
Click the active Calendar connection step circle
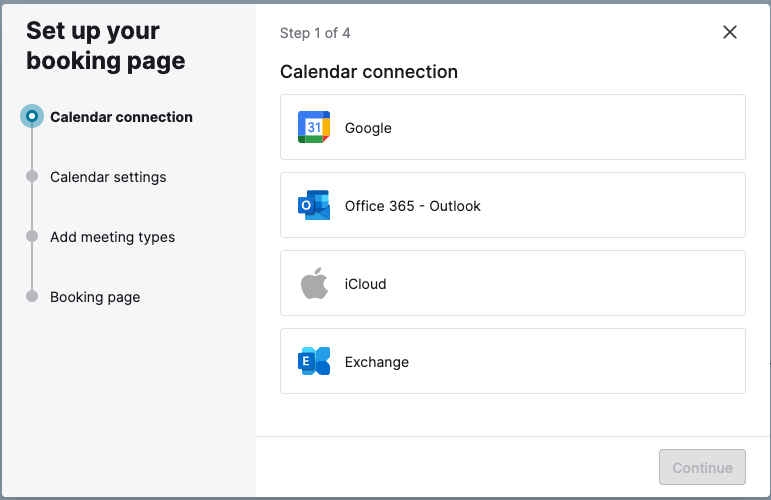tap(32, 117)
